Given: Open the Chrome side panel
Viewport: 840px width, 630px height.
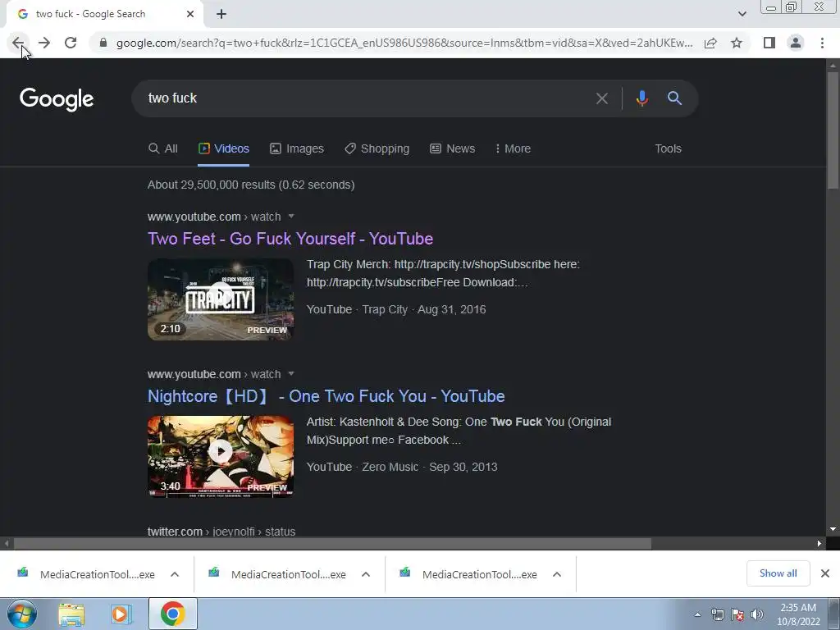Looking at the screenshot, I should (769, 43).
